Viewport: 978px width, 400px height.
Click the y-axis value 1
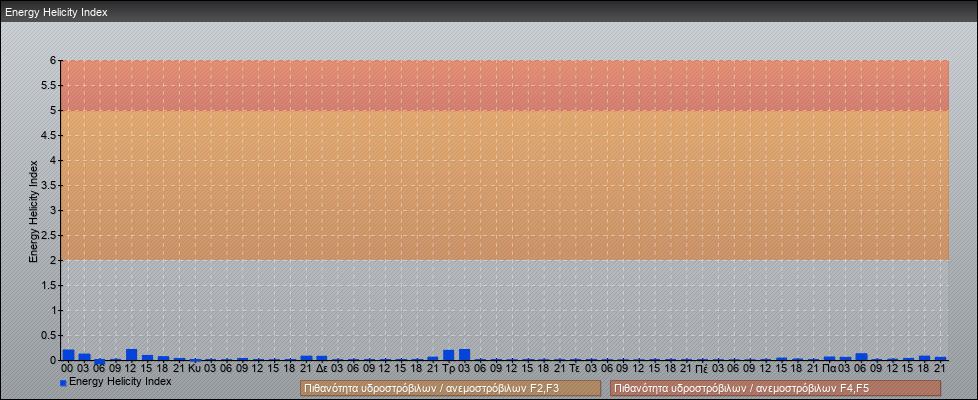tap(54, 310)
